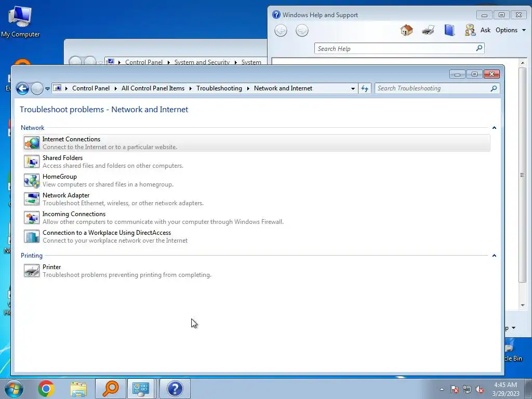Open My Computer desktop icon
The width and height of the screenshot is (532, 399).
click(x=20, y=21)
